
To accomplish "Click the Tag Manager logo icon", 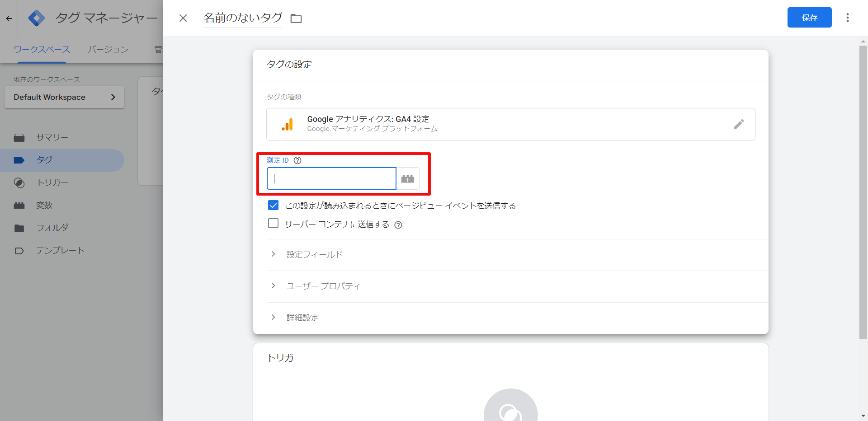I will (36, 18).
